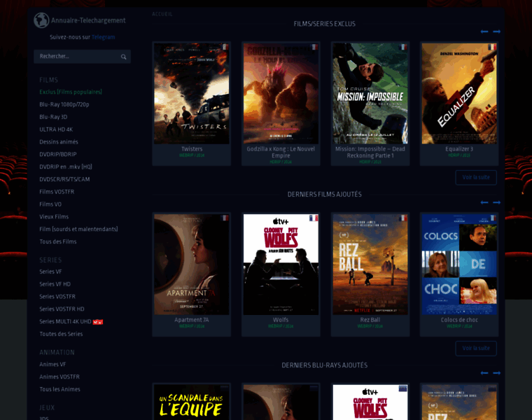The height and width of the screenshot is (420, 532).
Task: Go to next Derniers Films Ajoutés slide
Action: click(497, 202)
